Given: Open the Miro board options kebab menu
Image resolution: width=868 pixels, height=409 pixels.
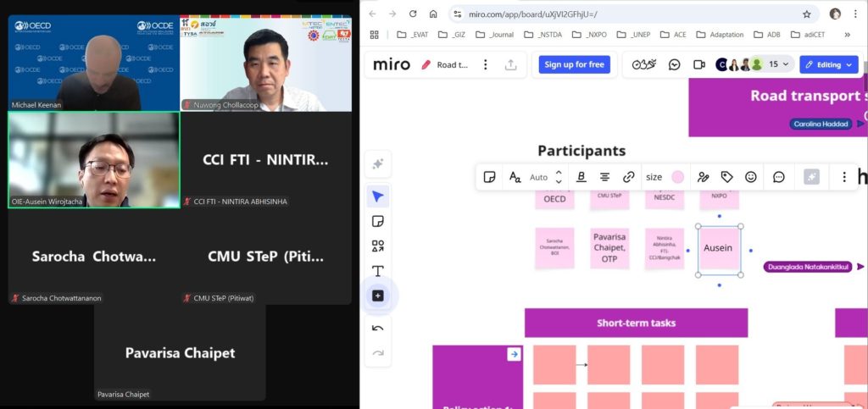Looking at the screenshot, I should [x=485, y=64].
